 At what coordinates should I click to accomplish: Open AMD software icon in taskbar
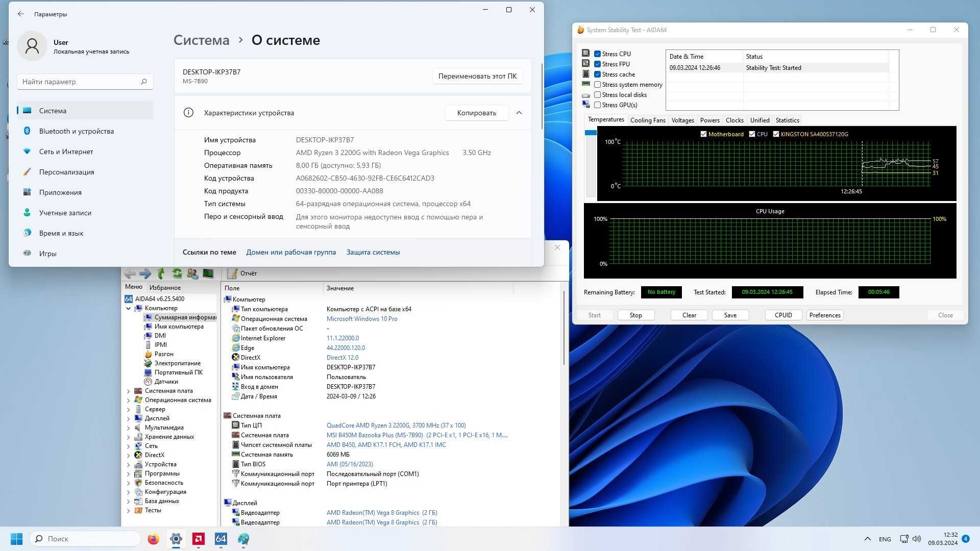[199, 539]
